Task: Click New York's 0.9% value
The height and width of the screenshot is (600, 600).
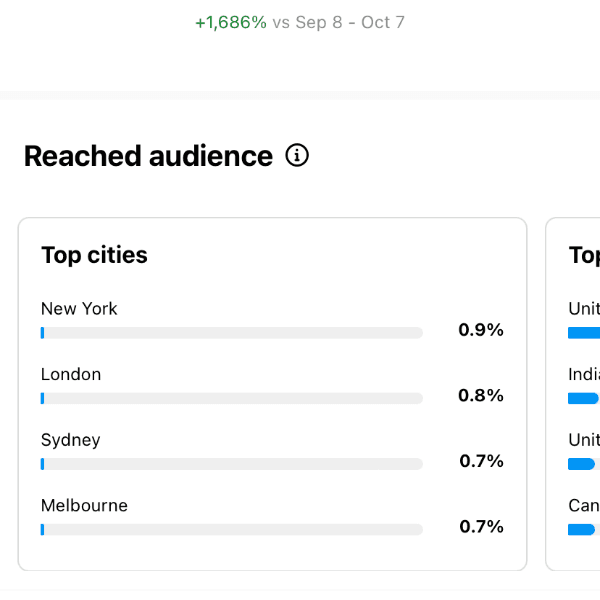Action: [x=481, y=330]
